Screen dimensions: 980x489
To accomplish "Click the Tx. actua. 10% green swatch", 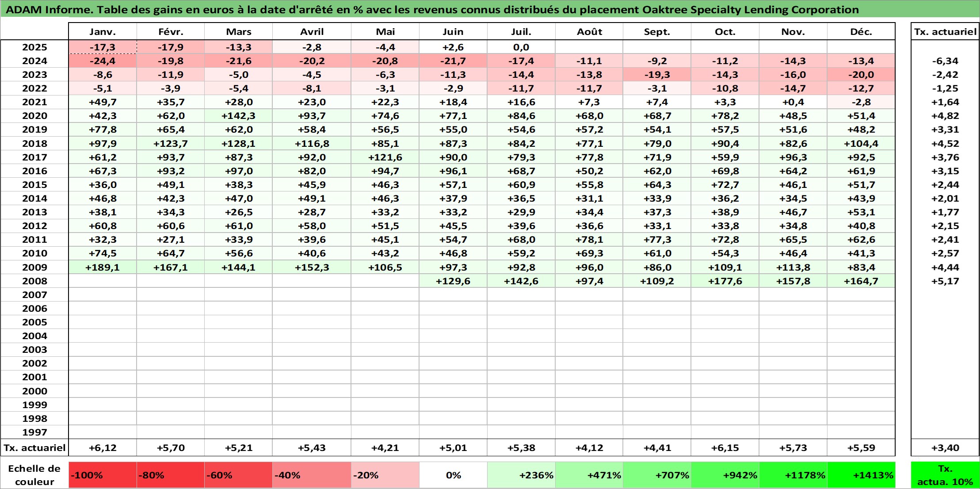I will [x=945, y=475].
